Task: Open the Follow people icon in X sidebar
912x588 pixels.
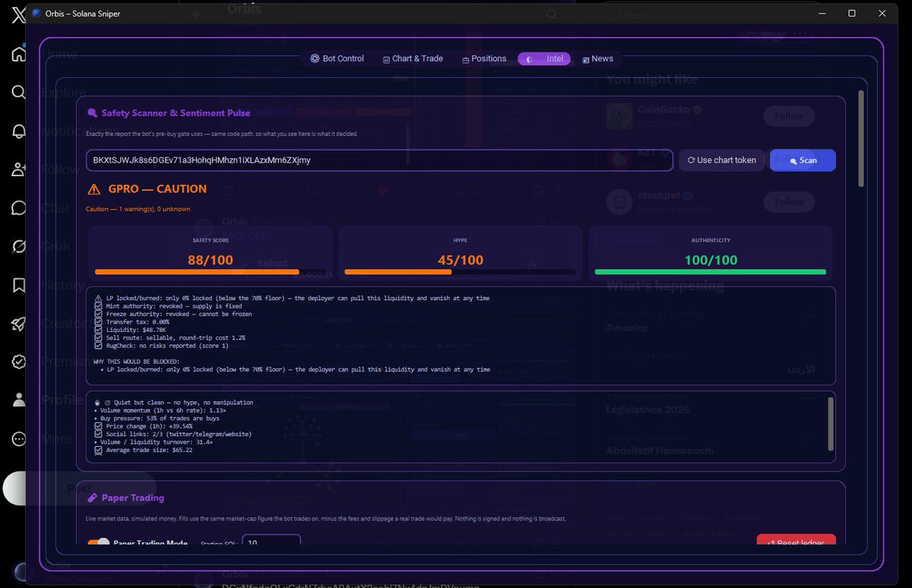Action: click(x=19, y=169)
